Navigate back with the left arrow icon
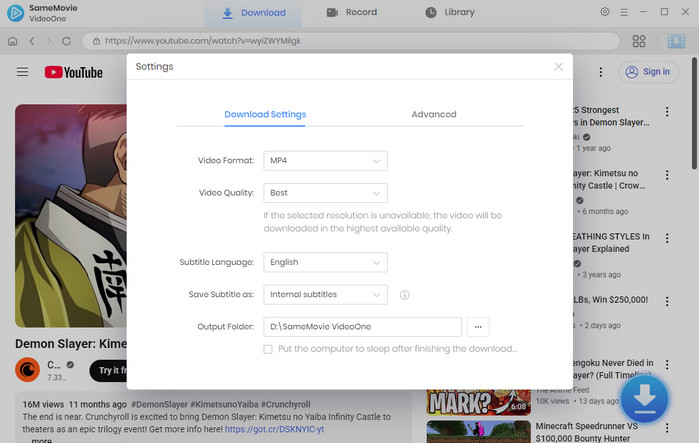This screenshot has height=443, width=699. point(32,41)
